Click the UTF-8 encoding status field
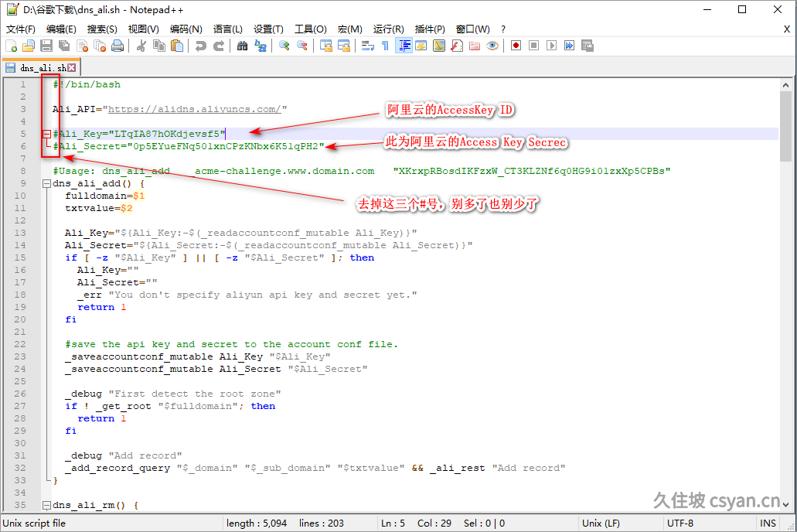 [680, 523]
